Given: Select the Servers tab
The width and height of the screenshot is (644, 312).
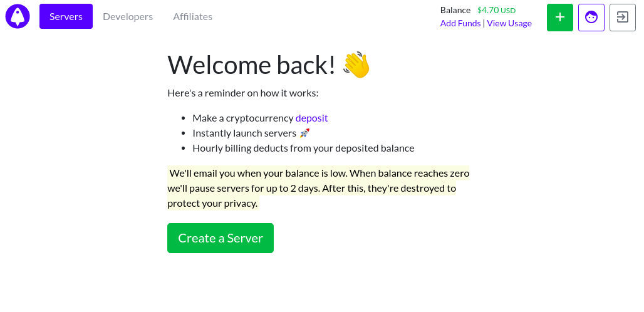Looking at the screenshot, I should coord(66,16).
